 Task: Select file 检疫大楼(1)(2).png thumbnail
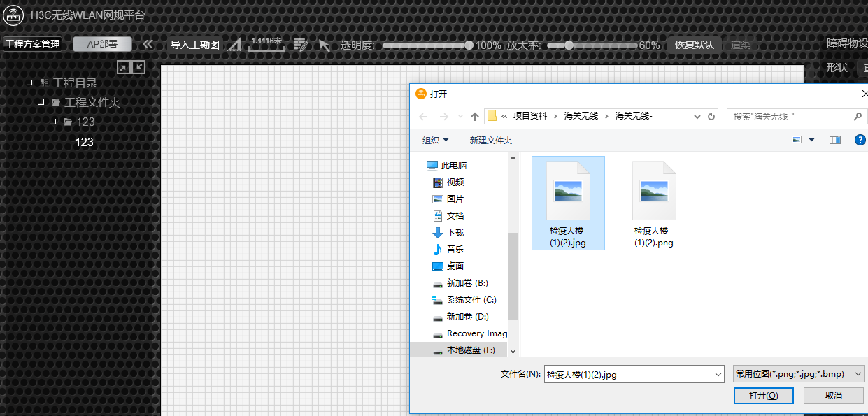click(x=654, y=203)
